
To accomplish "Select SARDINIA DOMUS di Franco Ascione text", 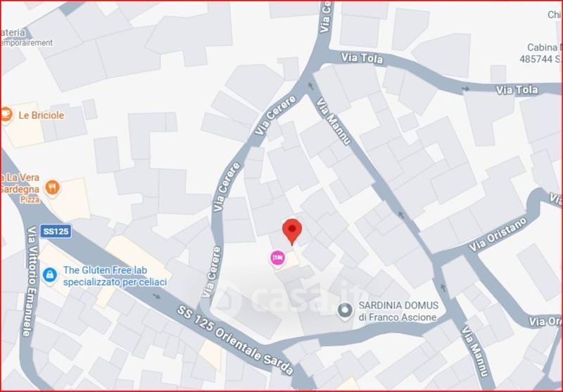I will point(398,311).
